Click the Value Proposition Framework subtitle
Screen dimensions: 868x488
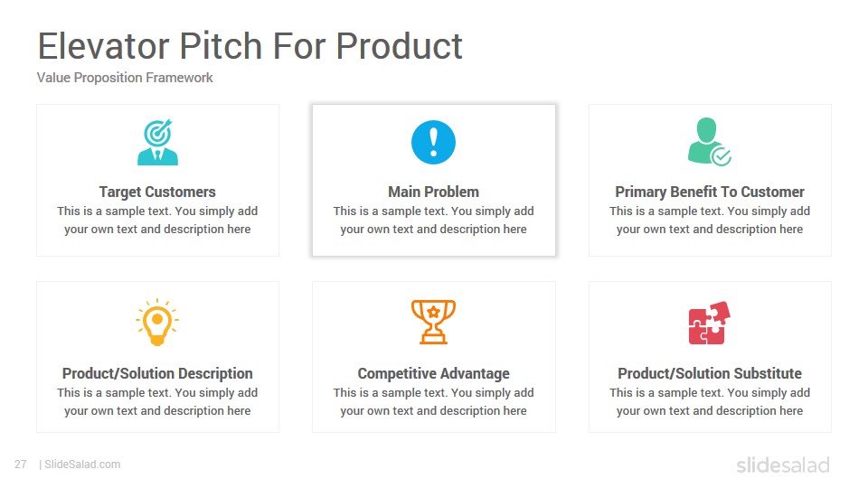click(125, 78)
